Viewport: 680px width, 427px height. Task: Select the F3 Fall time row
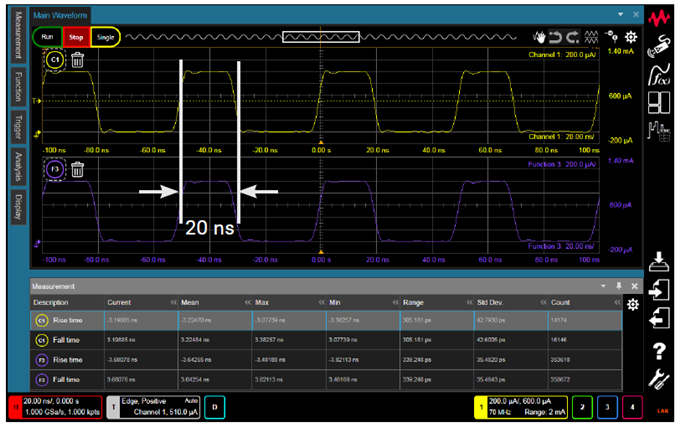(326, 380)
